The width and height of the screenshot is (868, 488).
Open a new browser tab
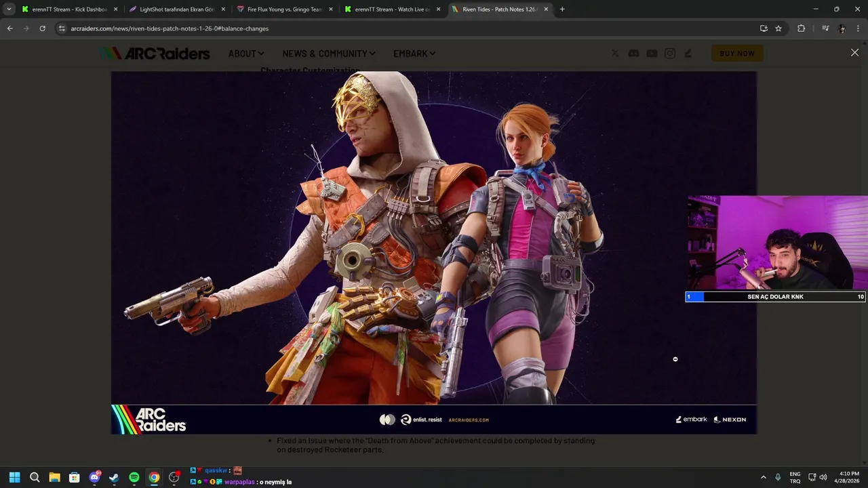562,9
